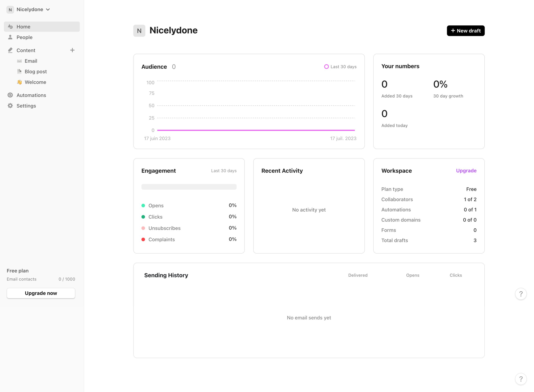Go to Home in the sidebar

pos(42,26)
